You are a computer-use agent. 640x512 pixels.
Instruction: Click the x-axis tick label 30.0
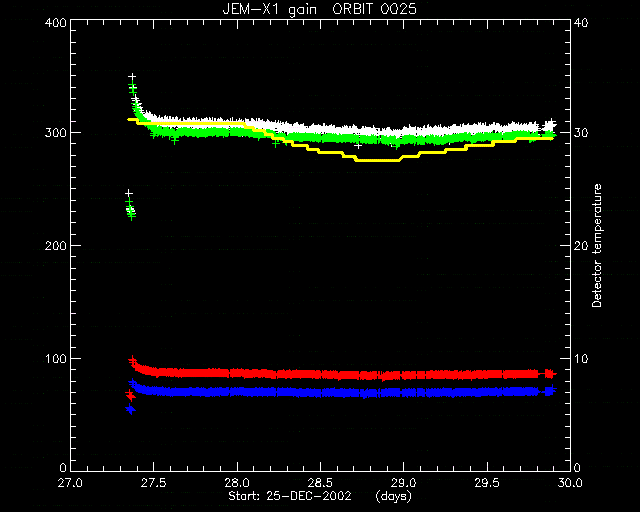[570, 483]
